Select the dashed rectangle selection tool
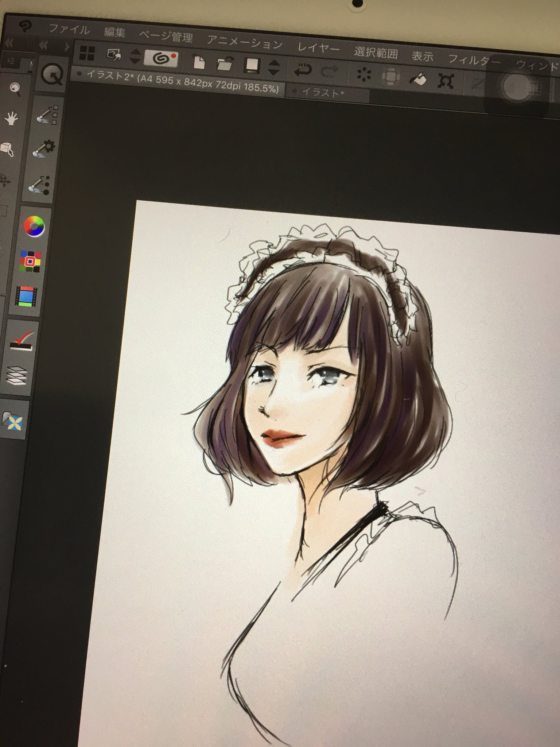560x747 pixels. 4,211
